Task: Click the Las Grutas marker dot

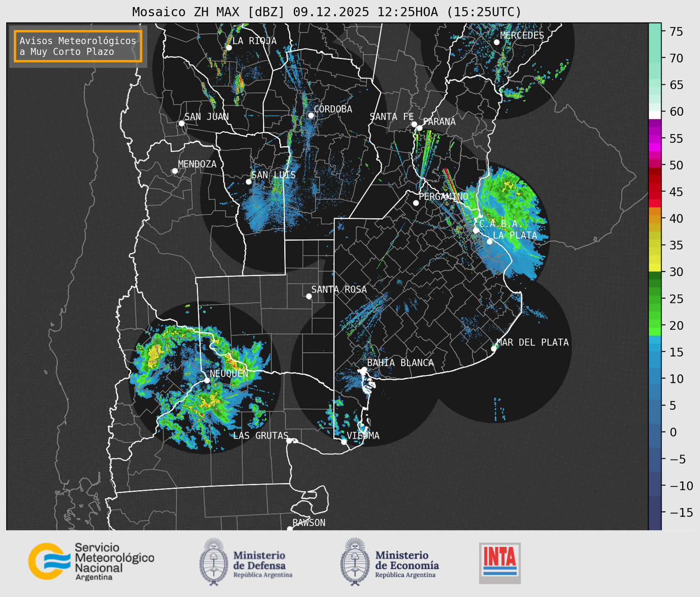Action: coord(289,441)
